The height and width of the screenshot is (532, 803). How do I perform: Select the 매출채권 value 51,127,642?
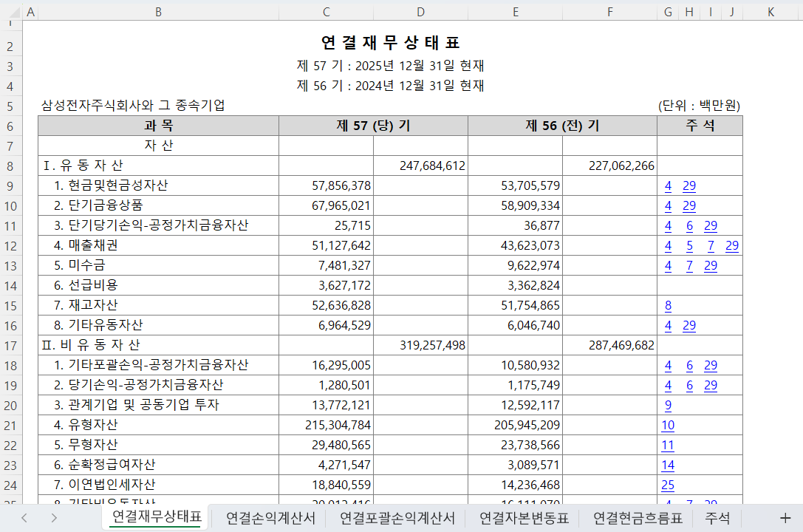[x=327, y=246]
